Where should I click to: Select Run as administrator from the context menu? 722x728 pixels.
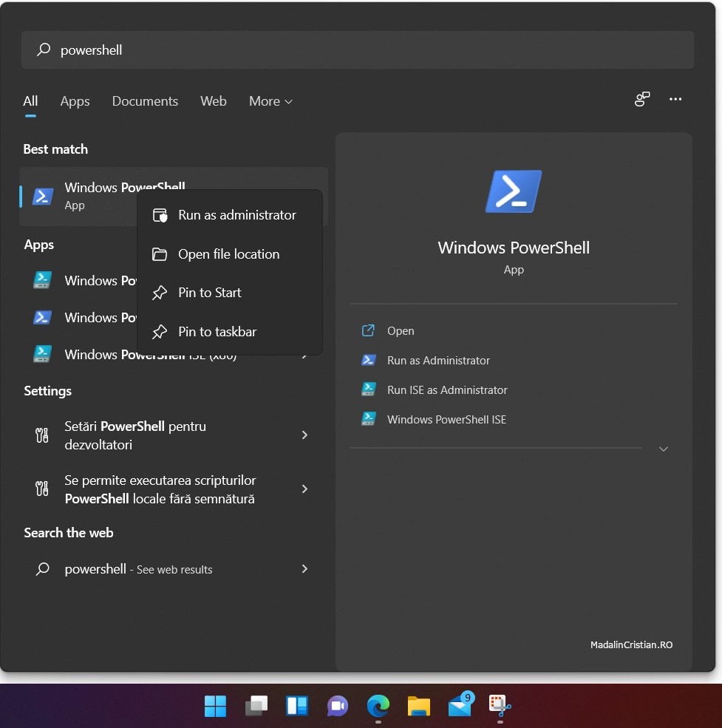(236, 214)
